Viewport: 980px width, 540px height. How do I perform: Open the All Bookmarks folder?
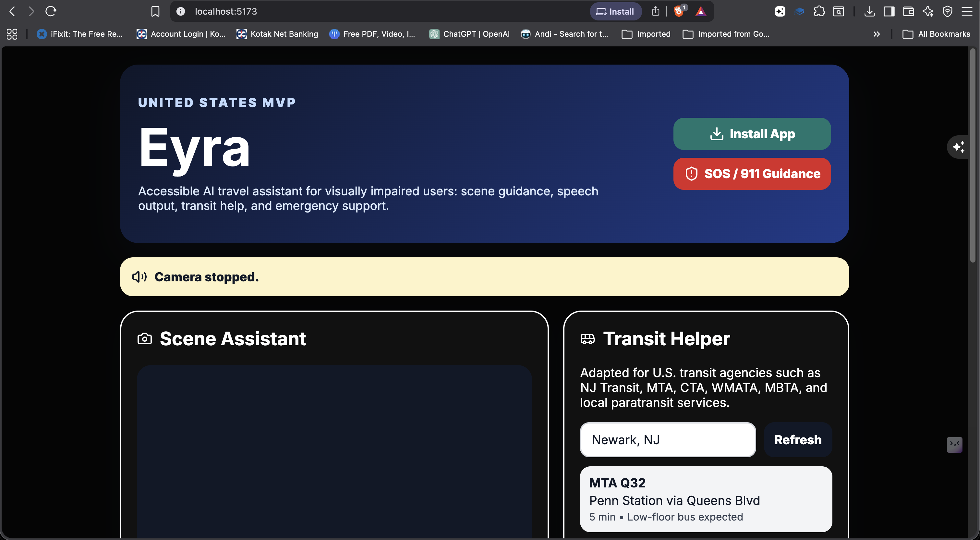[936, 34]
